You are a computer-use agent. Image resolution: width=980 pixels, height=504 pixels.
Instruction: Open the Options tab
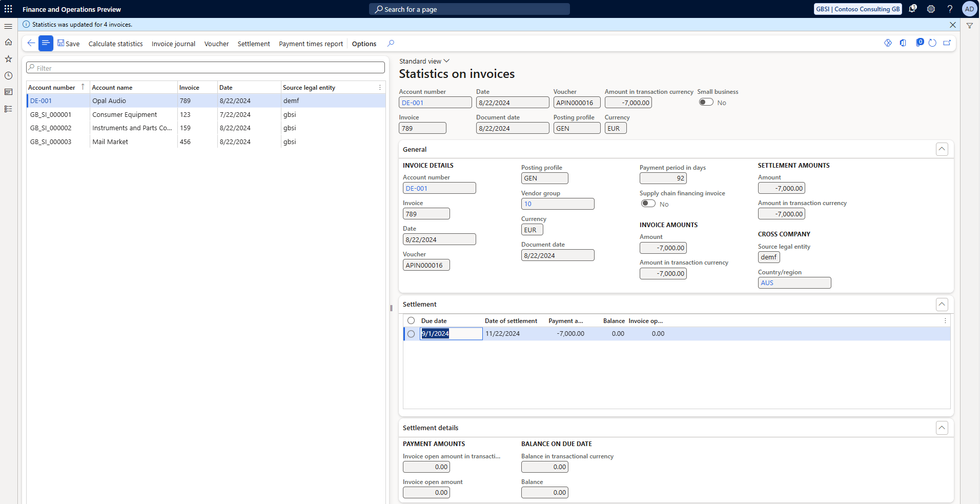click(x=364, y=44)
